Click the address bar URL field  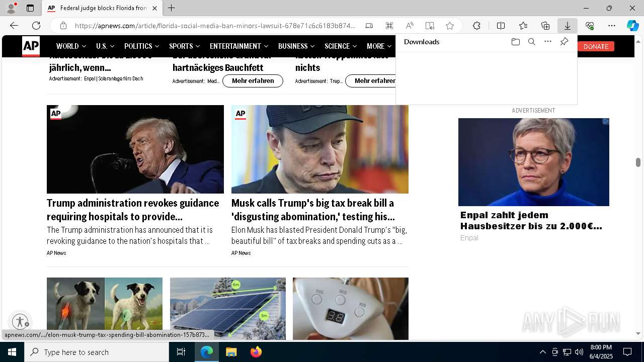(215, 26)
